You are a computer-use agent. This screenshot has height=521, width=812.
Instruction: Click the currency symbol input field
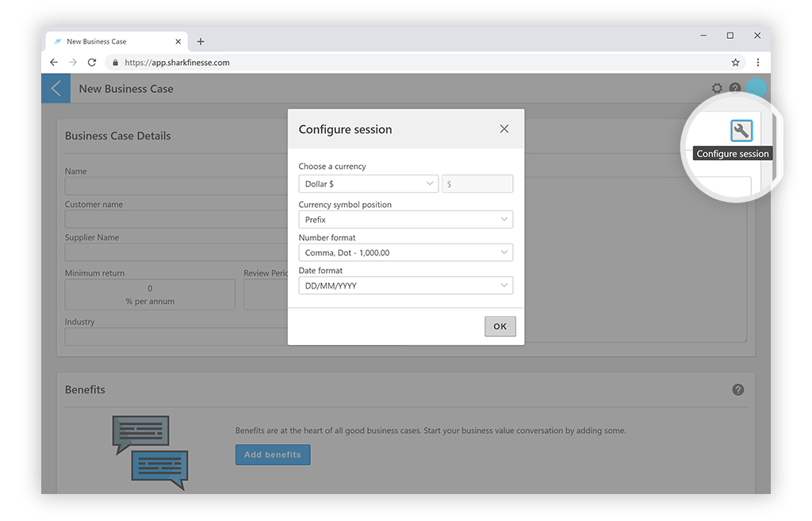(x=477, y=183)
